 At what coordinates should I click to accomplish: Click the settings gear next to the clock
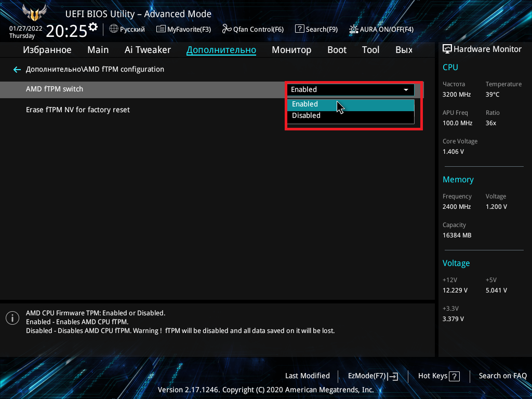tap(92, 27)
